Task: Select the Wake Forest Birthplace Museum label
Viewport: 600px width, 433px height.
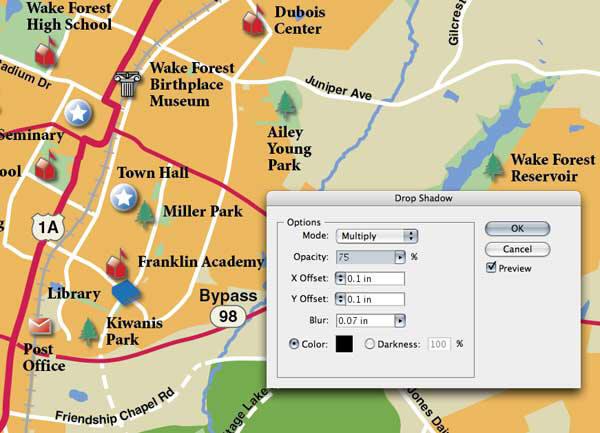Action: tap(192, 84)
